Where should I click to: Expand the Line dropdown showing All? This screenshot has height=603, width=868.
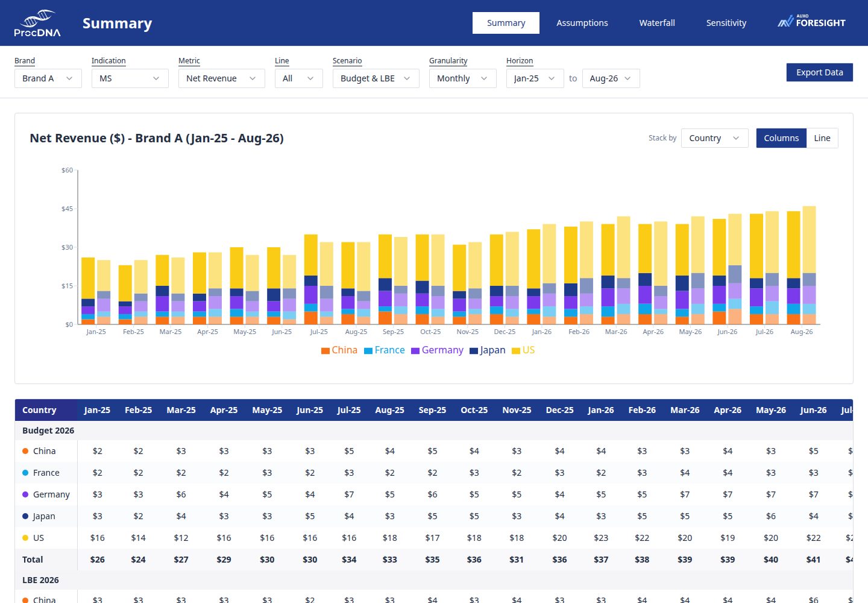click(299, 78)
